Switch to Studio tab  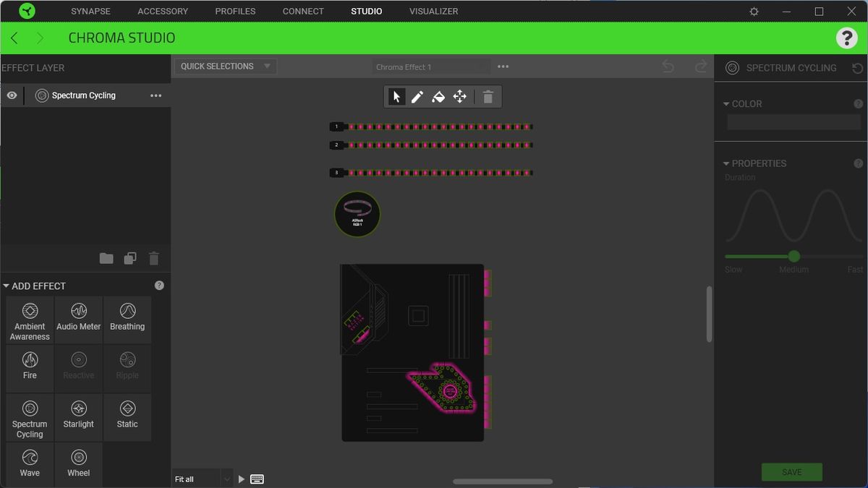[x=367, y=12]
